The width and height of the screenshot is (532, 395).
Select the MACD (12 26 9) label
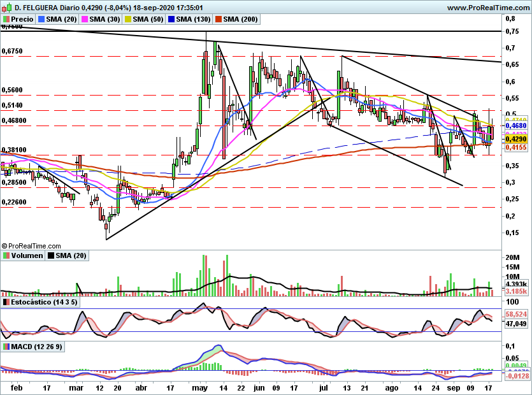coord(37,347)
